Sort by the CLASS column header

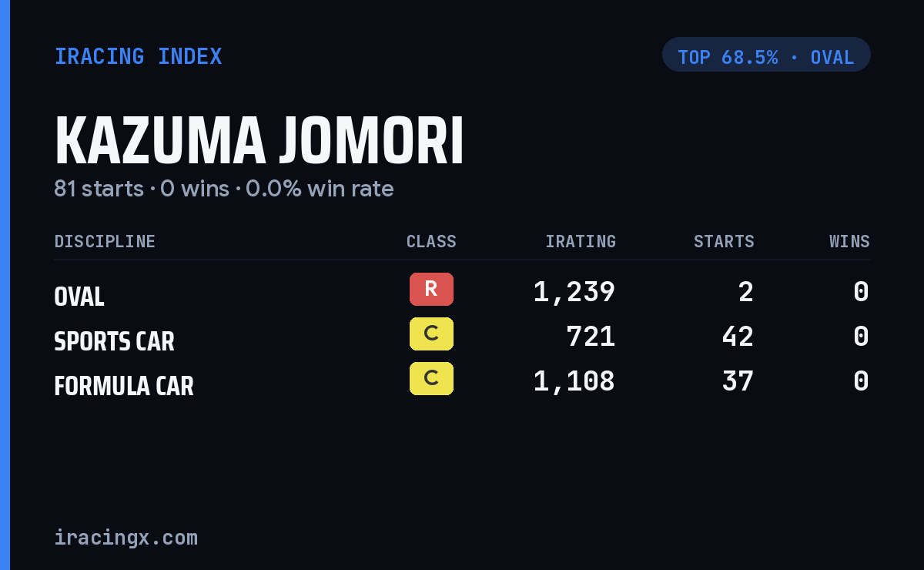[x=431, y=242]
